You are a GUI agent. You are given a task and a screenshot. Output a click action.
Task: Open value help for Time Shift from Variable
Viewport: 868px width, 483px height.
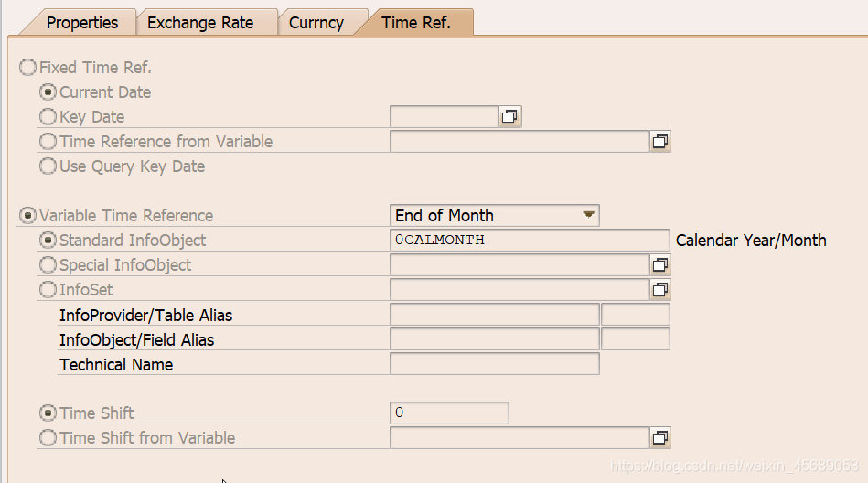tap(659, 438)
